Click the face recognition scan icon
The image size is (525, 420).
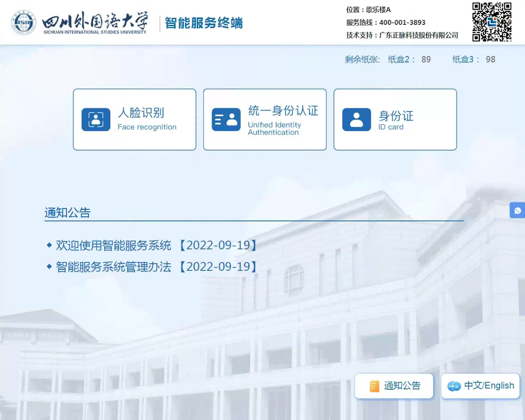(x=96, y=119)
